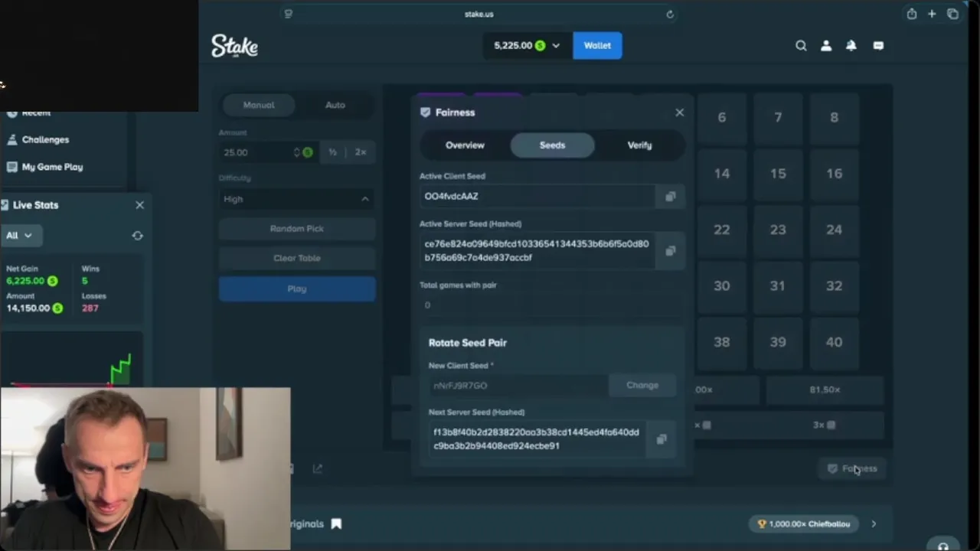Image resolution: width=980 pixels, height=551 pixels.
Task: Select Keno number 15
Action: 778,174
